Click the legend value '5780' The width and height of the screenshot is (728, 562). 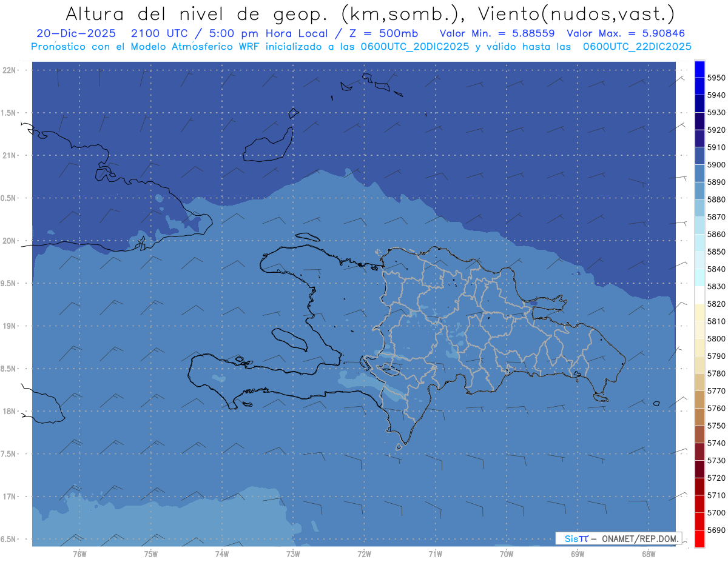[x=716, y=373]
